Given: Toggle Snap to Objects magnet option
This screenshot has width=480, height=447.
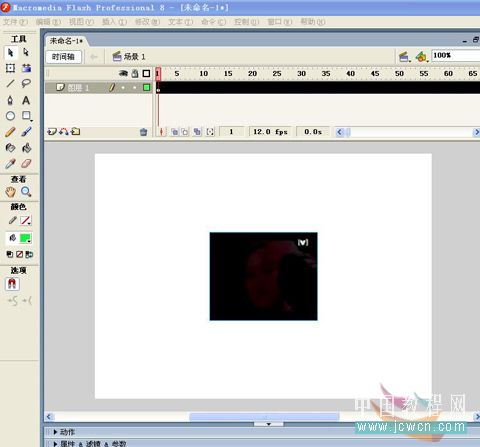Looking at the screenshot, I should point(12,284).
